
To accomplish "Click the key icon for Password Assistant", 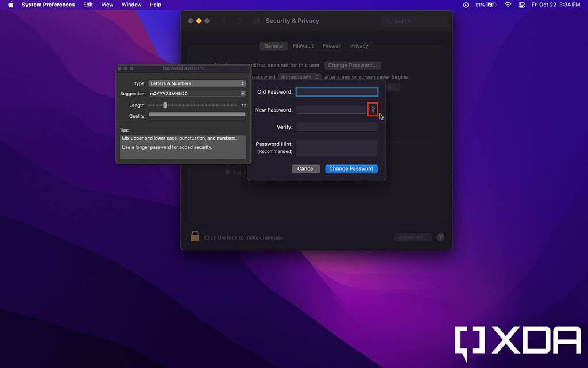I will (373, 109).
